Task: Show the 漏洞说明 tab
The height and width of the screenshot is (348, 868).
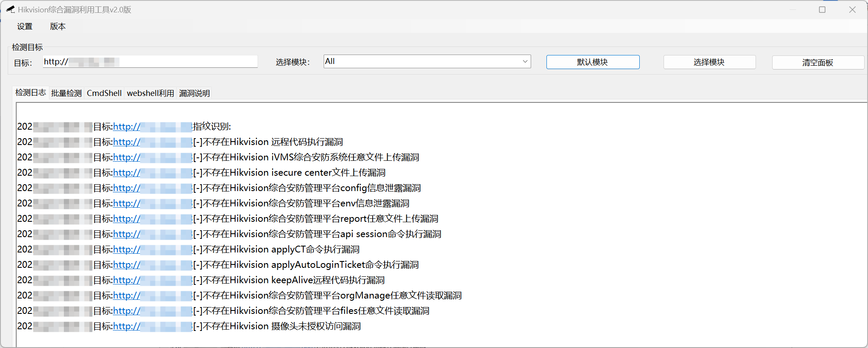Action: pyautogui.click(x=195, y=93)
